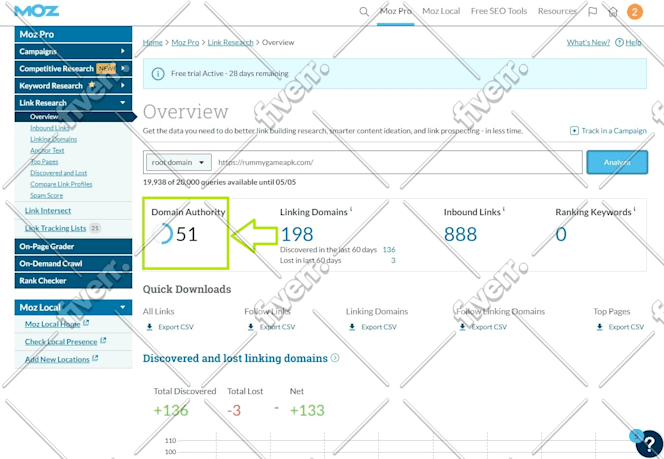This screenshot has width=664, height=459.
Task: Click arrow icon beside Discovered and lost heading
Action: tap(335, 358)
